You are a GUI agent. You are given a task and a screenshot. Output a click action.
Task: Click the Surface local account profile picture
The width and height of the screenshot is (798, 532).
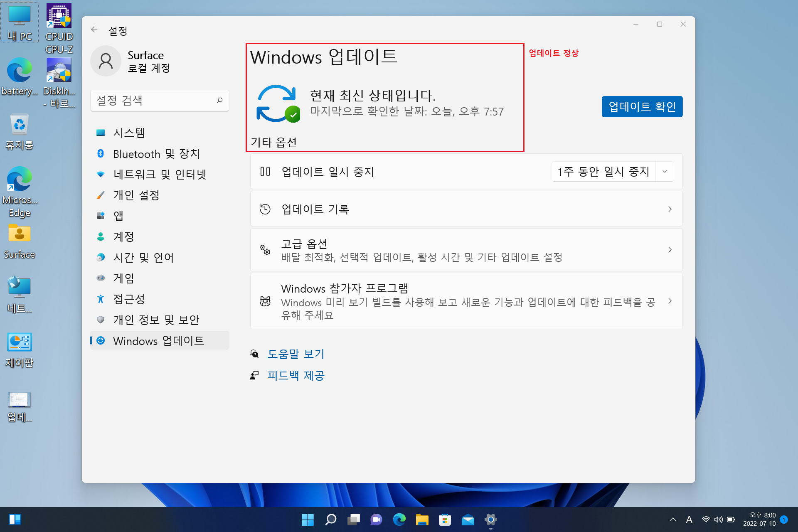pos(106,61)
